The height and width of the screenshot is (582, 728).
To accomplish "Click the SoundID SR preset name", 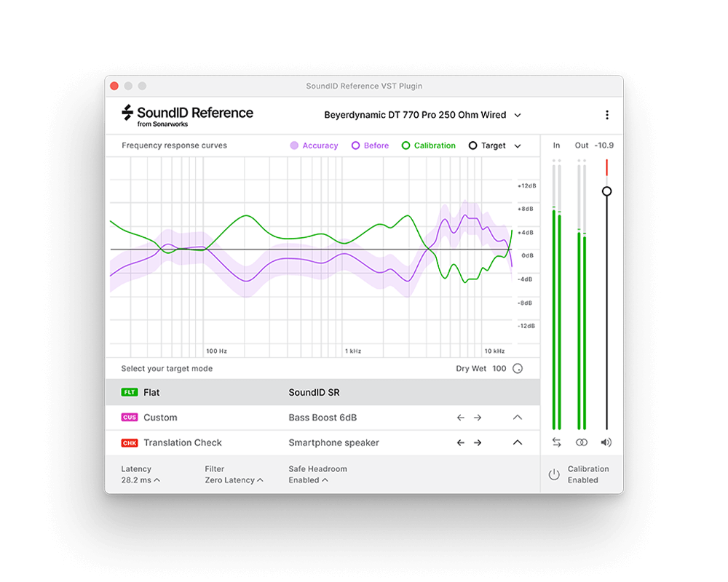I will 314,393.
